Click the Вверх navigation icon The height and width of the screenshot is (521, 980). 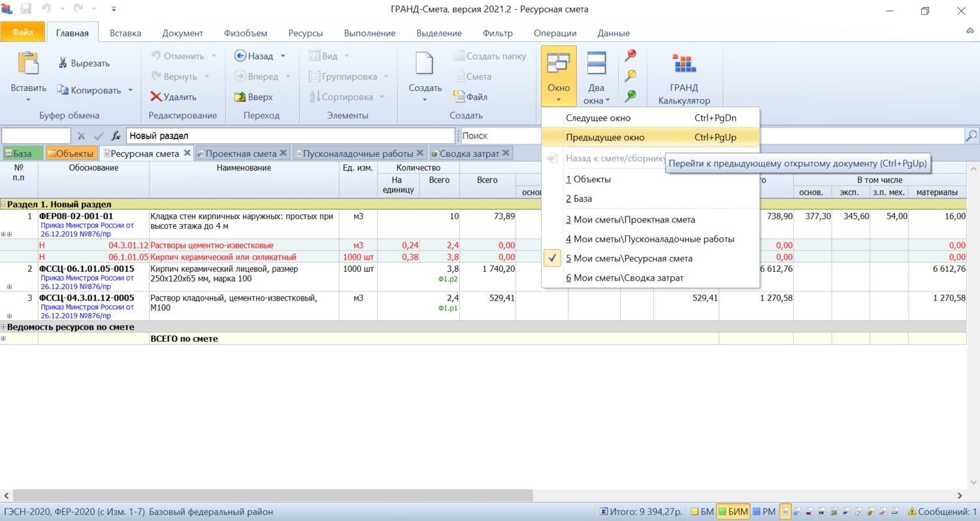pos(239,97)
